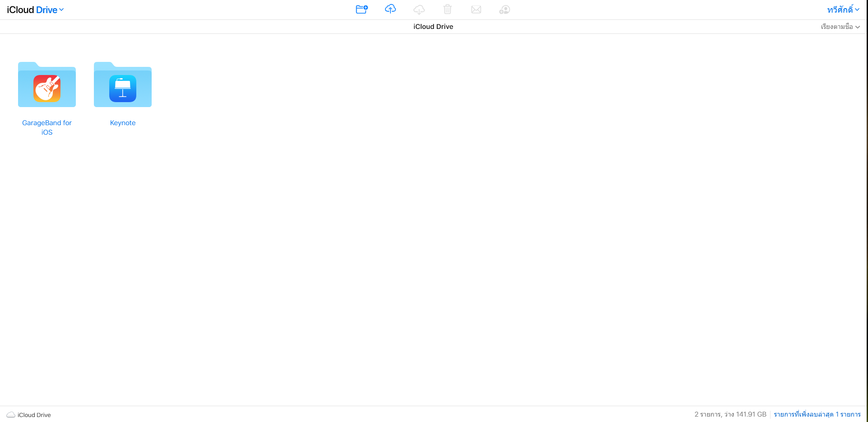Click iCloud Drive in the bottom path bar

click(34, 415)
